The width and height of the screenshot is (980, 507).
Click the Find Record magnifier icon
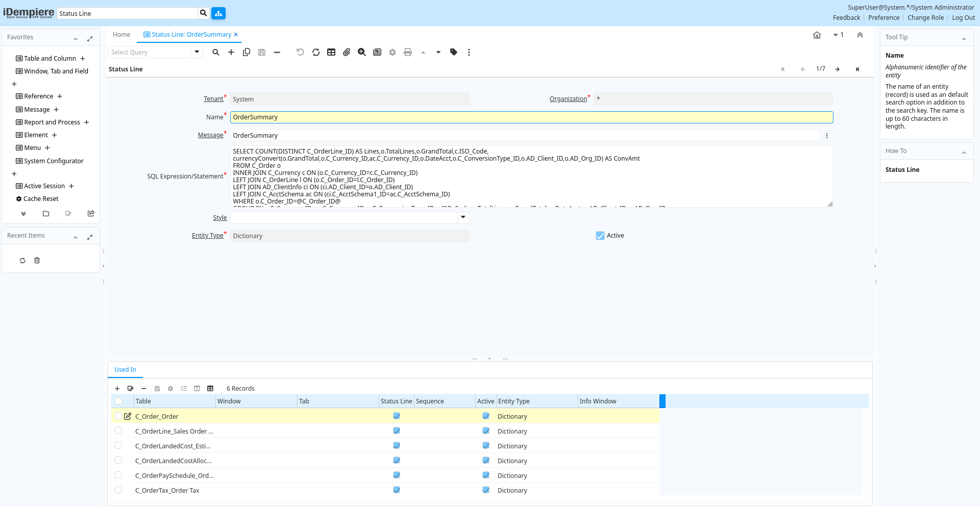point(216,52)
